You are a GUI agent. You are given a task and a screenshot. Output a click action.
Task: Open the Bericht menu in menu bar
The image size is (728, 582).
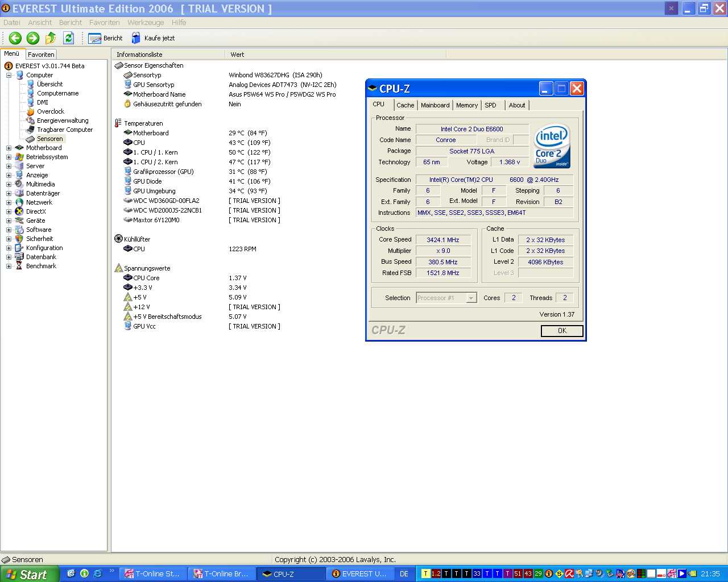71,23
